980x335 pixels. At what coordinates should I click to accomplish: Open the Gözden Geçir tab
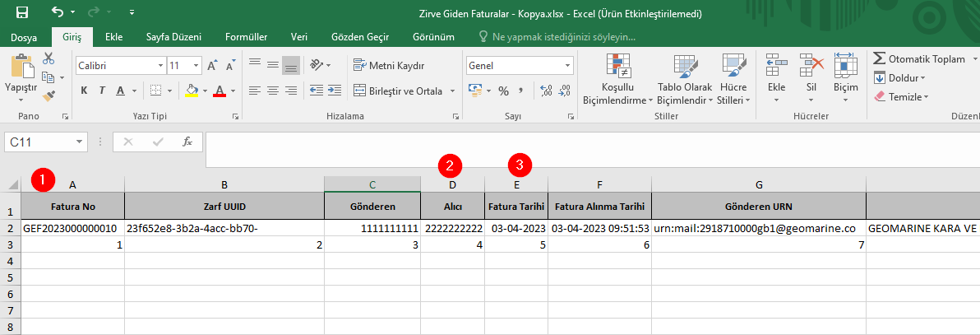pyautogui.click(x=361, y=37)
